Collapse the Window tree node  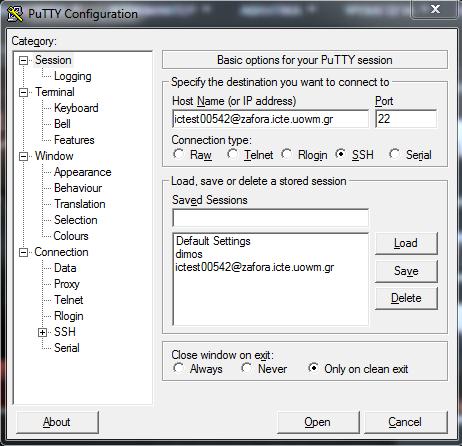[x=23, y=156]
